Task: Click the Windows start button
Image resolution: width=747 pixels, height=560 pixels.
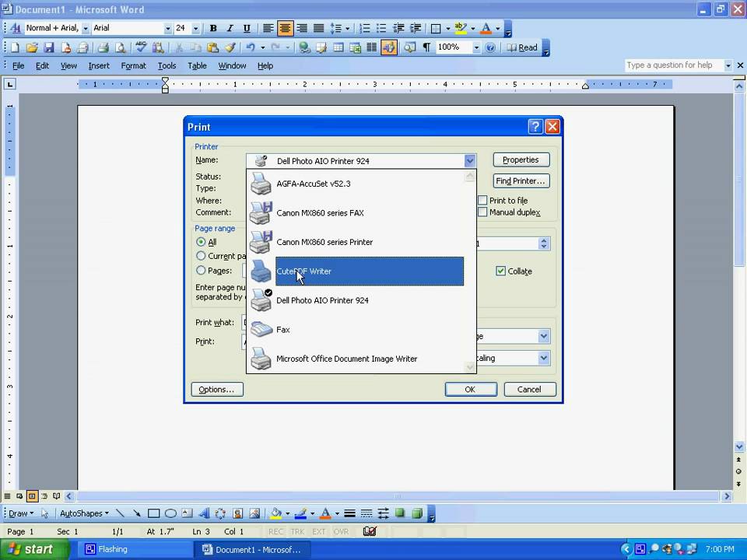Action: click(x=33, y=550)
